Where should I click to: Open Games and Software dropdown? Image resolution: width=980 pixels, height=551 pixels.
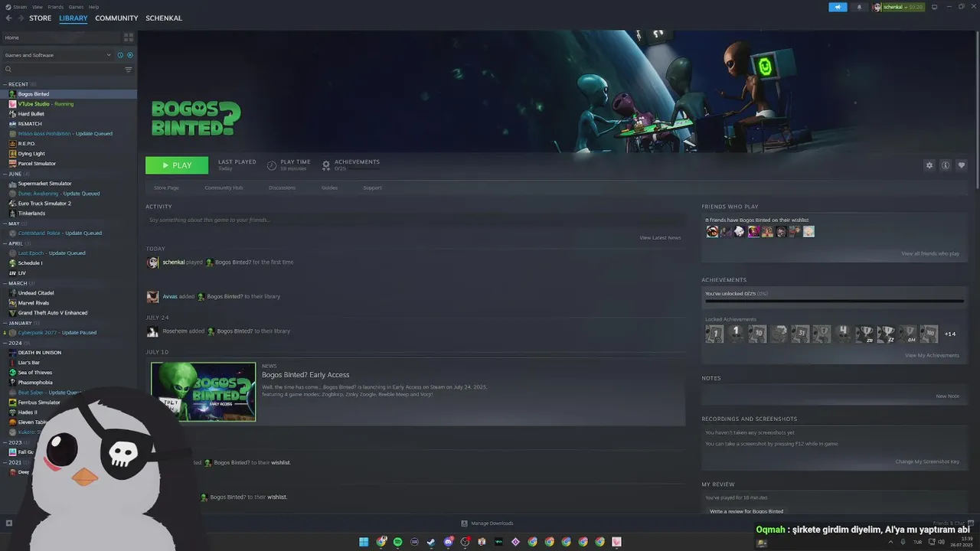pyautogui.click(x=58, y=55)
